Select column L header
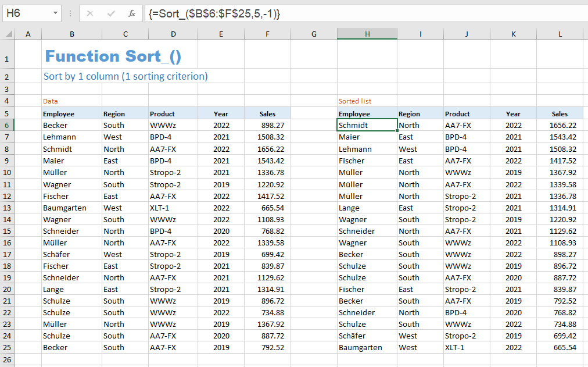 tap(560, 34)
